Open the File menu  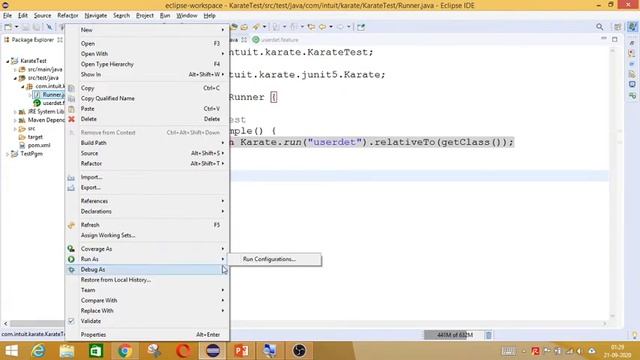coord(7,16)
